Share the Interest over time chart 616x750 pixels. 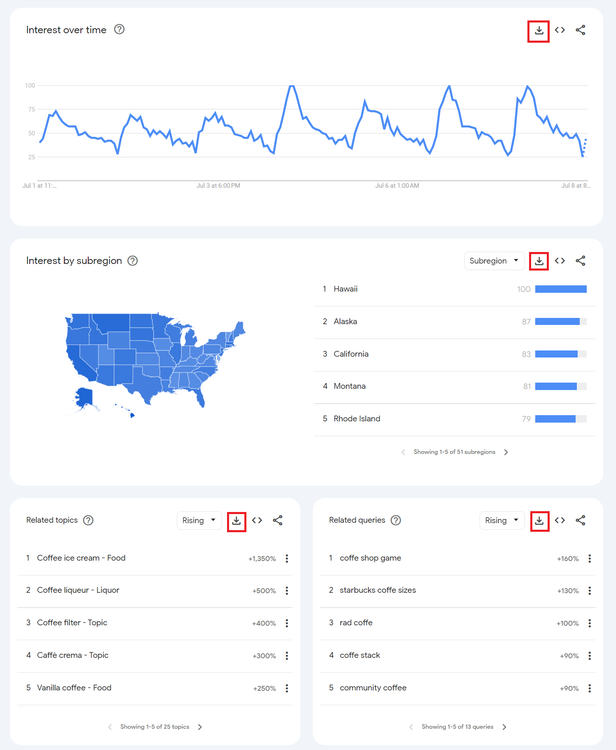click(x=581, y=30)
